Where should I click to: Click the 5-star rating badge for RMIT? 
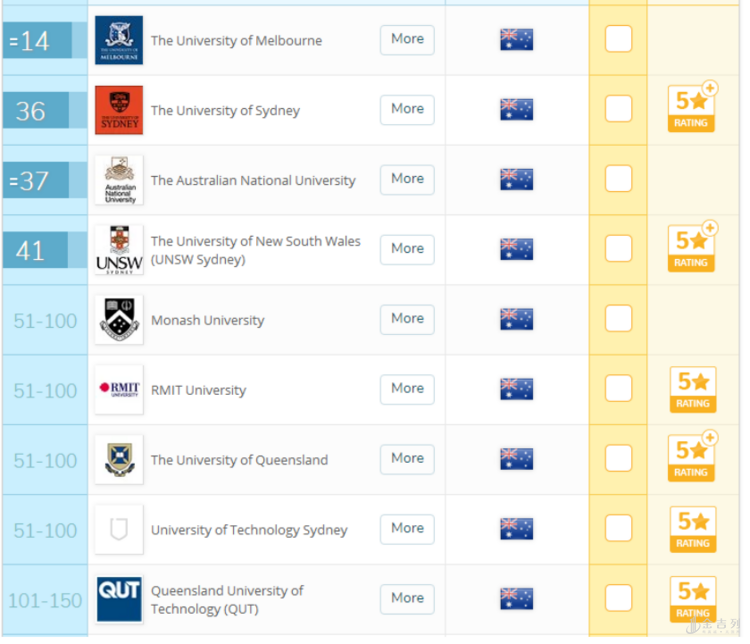(692, 390)
